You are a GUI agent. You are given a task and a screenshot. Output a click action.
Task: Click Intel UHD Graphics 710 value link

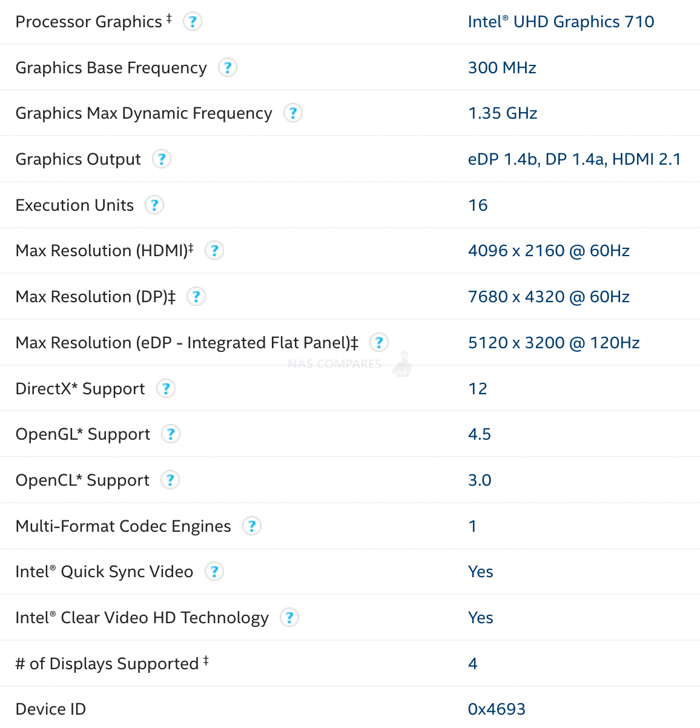point(561,22)
